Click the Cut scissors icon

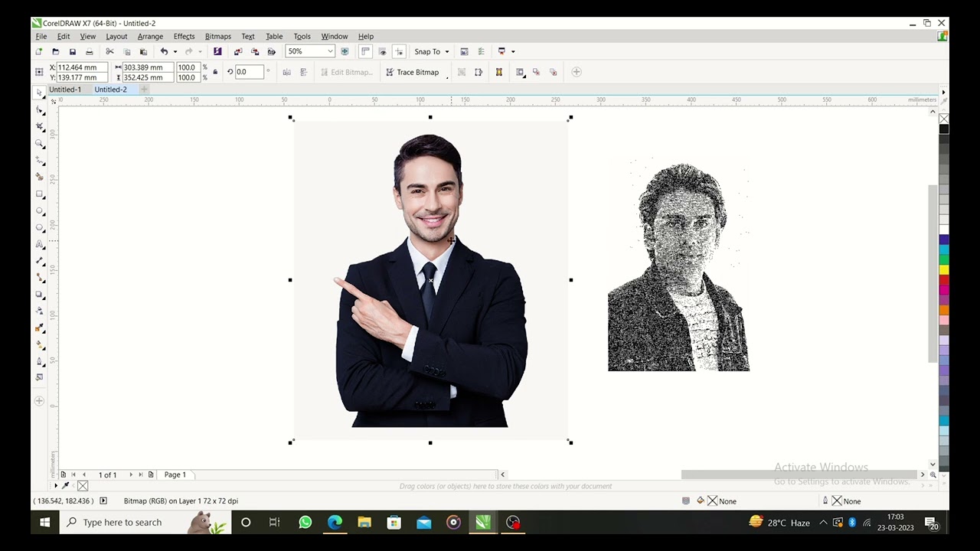[110, 51]
